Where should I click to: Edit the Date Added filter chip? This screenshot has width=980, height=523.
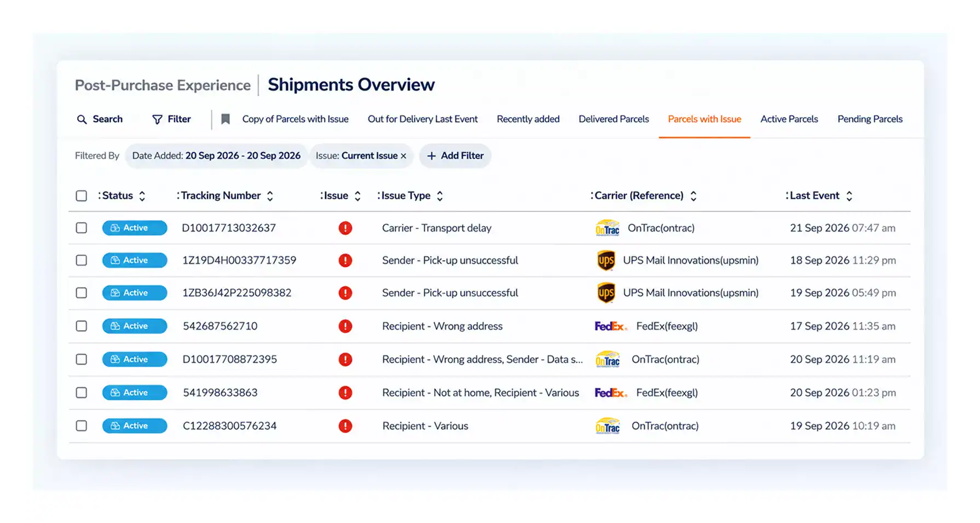tap(216, 156)
